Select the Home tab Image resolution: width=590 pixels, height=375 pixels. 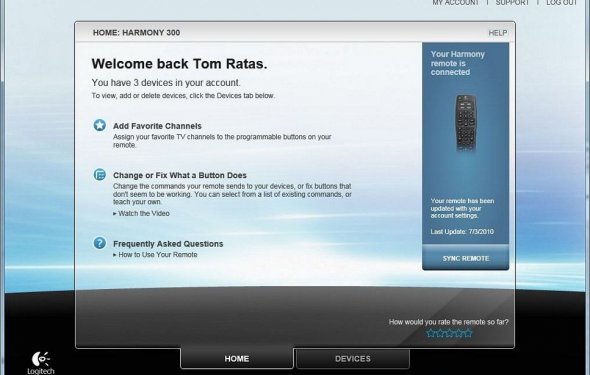click(237, 359)
